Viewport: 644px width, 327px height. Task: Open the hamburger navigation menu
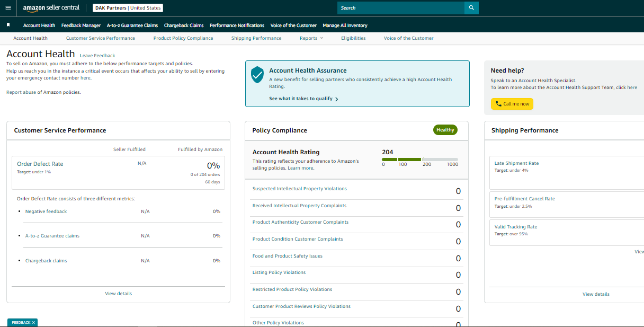click(8, 8)
